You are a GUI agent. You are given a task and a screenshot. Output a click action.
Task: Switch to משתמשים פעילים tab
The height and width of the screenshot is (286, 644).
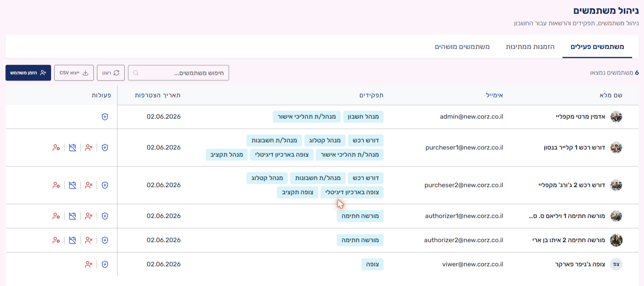(x=597, y=47)
